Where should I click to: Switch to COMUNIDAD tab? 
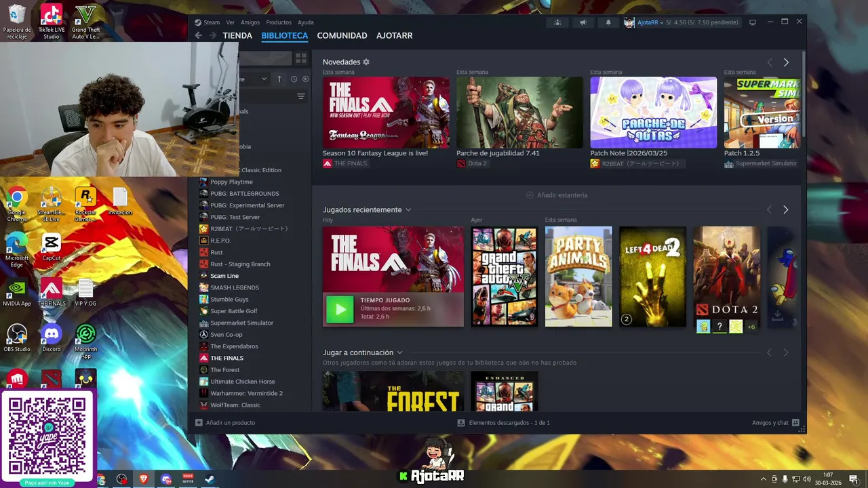tap(342, 35)
